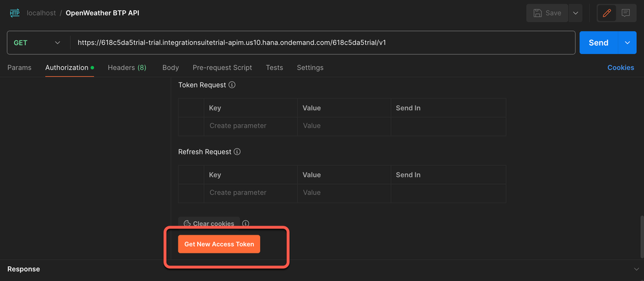This screenshot has height=281, width=644.
Task: Click the HTTP request type icon
Action: pyautogui.click(x=14, y=13)
